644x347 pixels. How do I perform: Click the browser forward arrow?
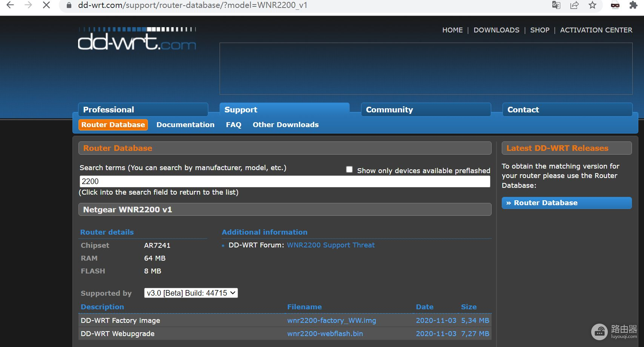[x=28, y=5]
